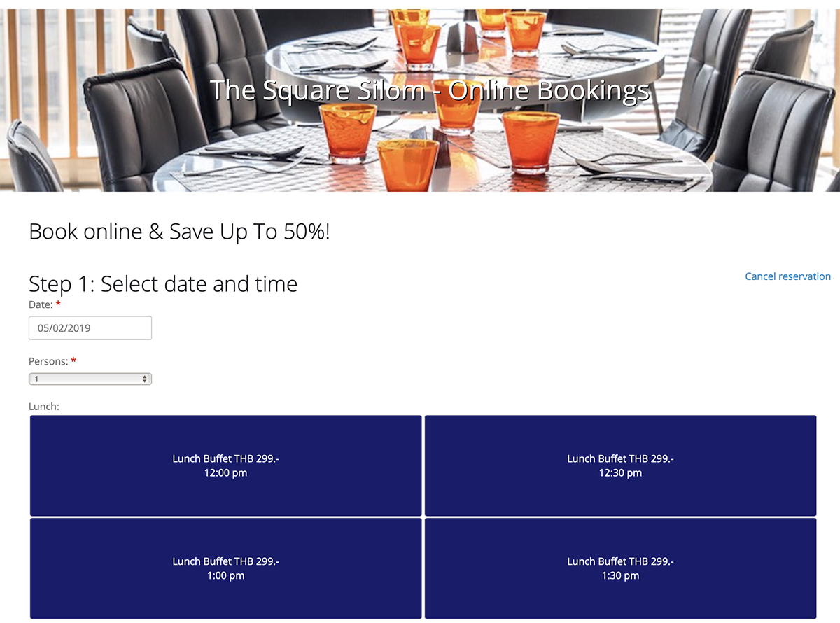Select Lunch Buffet at 12:00 pm
840x623 pixels.
[x=226, y=465]
